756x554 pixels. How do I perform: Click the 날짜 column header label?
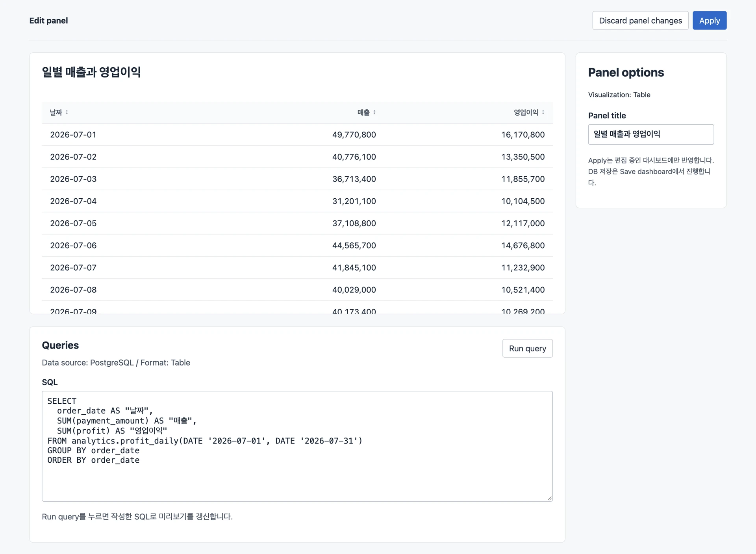click(56, 113)
